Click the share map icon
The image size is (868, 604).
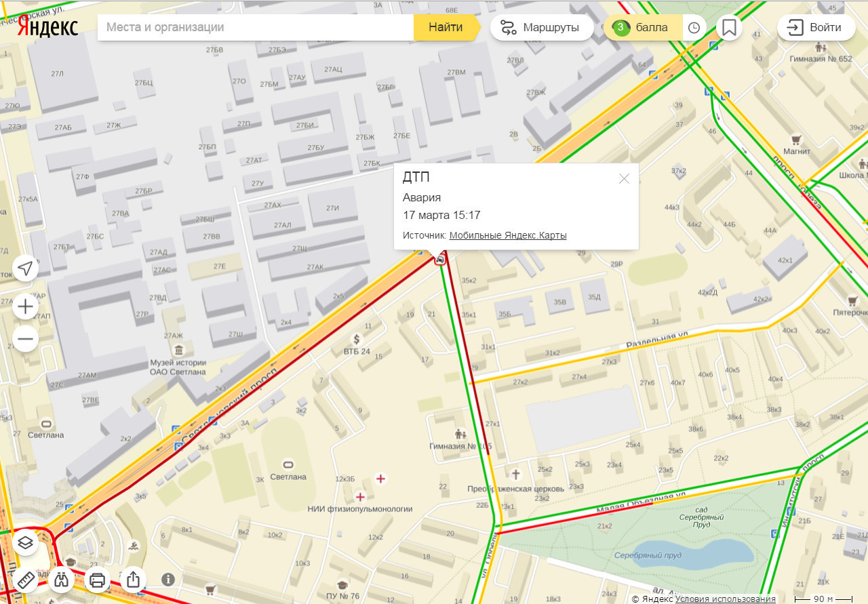[134, 580]
